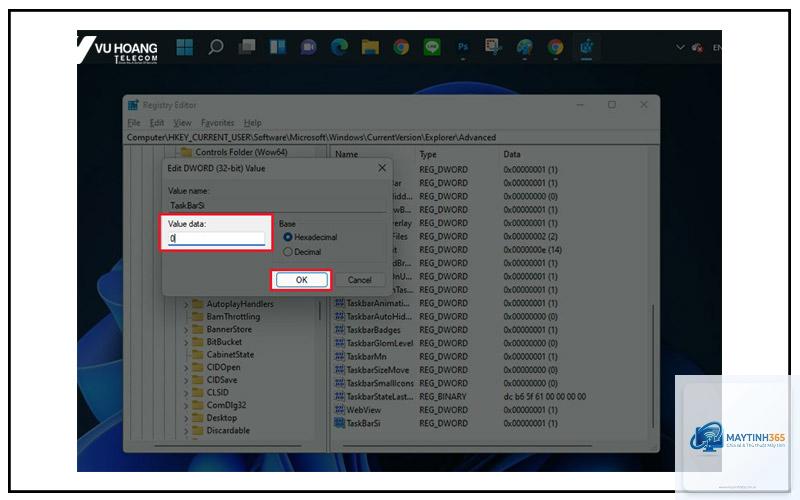Screen dimensions: 800x500
Task: Click the 0x00000002 (2) data cell
Action: [531, 237]
